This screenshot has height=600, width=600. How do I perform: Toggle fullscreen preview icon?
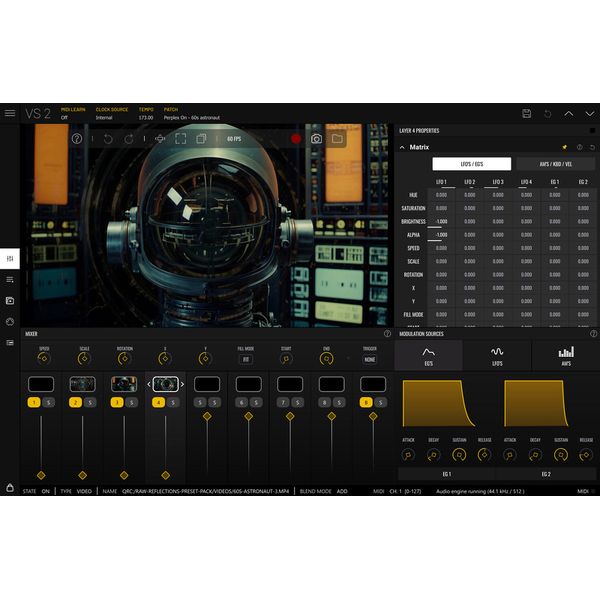coord(181,139)
